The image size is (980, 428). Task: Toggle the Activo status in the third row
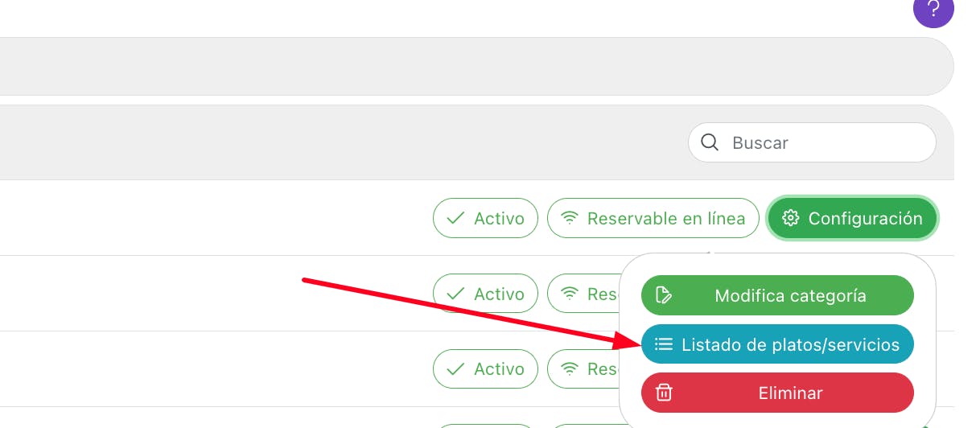click(485, 369)
